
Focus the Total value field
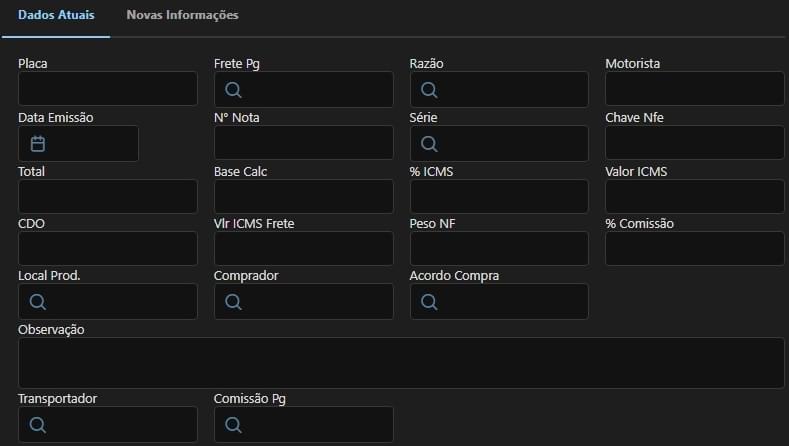[108, 197]
